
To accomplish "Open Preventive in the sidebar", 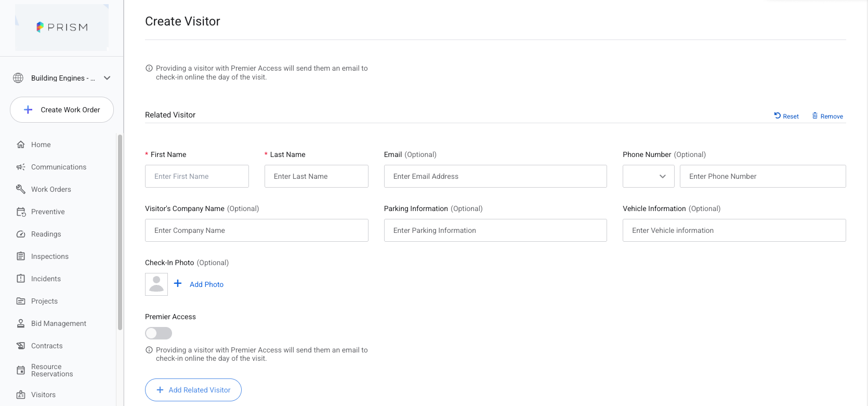I will pos(48,212).
